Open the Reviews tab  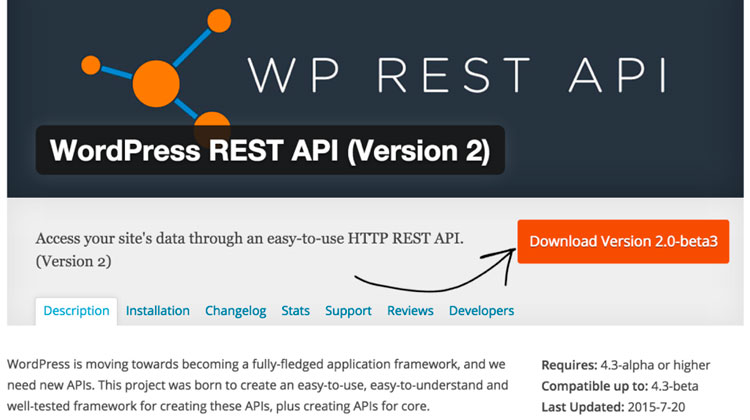click(410, 311)
